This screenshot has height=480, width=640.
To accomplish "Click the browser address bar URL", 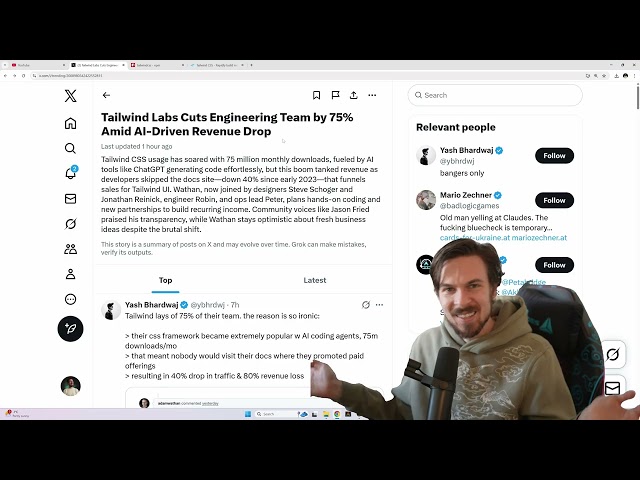I will click(70, 76).
